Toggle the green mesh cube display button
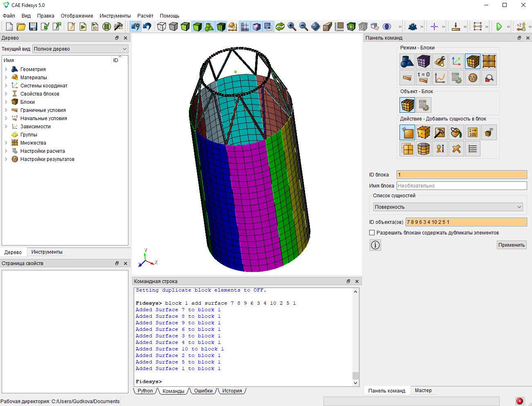Screen dimensions: 532x406 pyautogui.click(x=221, y=27)
